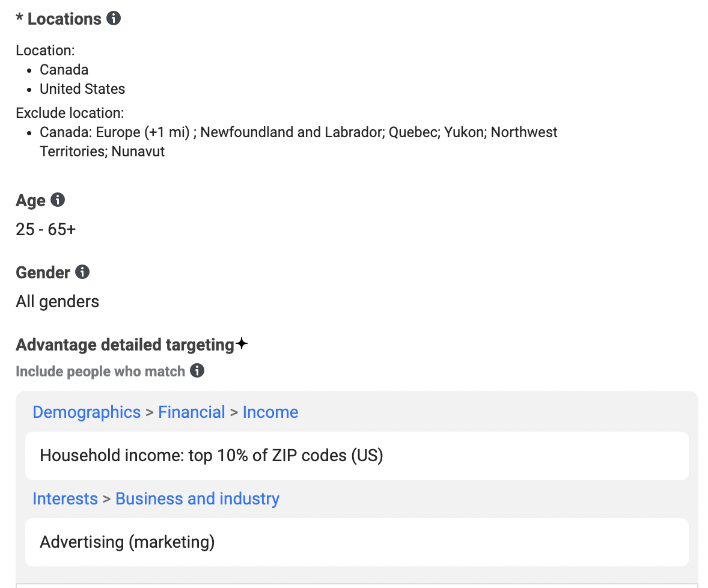Click the Advantage sparkle star icon
Viewport: 708px width, 588px height.
pyautogui.click(x=242, y=344)
